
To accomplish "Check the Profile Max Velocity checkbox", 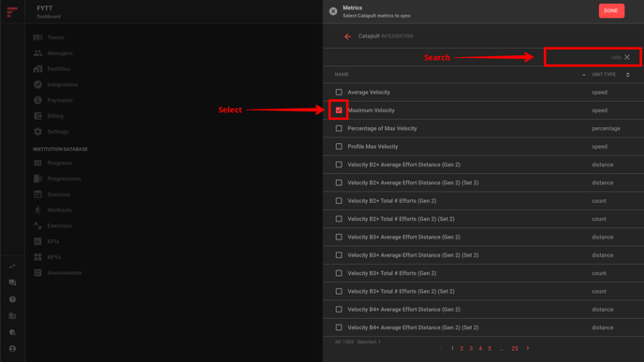I will pos(339,147).
